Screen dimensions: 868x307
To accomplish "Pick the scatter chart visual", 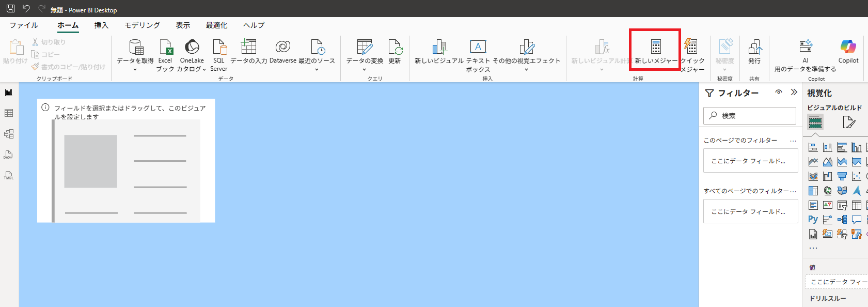I will [x=857, y=176].
